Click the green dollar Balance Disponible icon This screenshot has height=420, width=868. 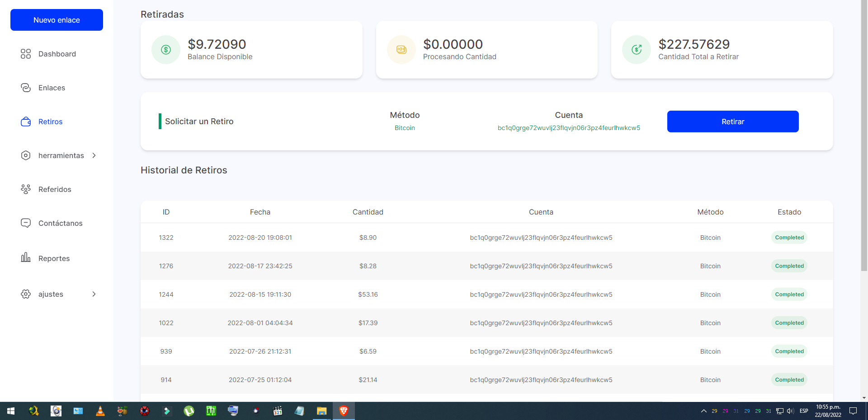coord(166,50)
